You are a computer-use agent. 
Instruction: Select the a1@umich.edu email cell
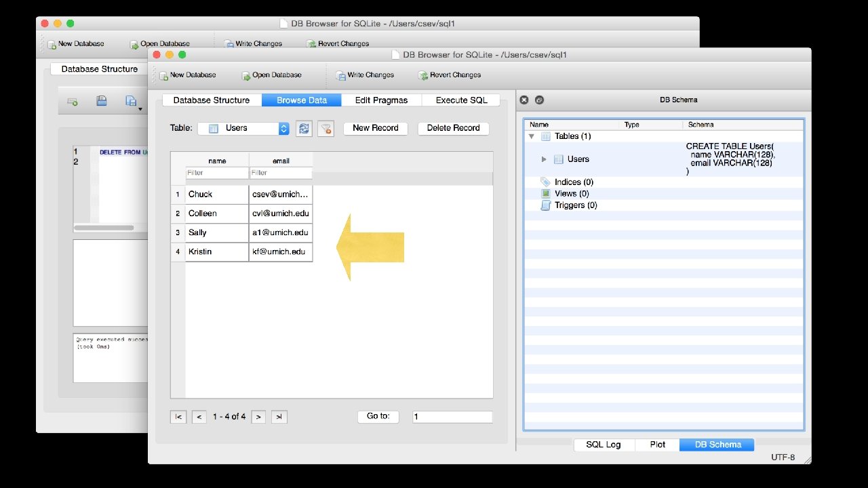[281, 232]
